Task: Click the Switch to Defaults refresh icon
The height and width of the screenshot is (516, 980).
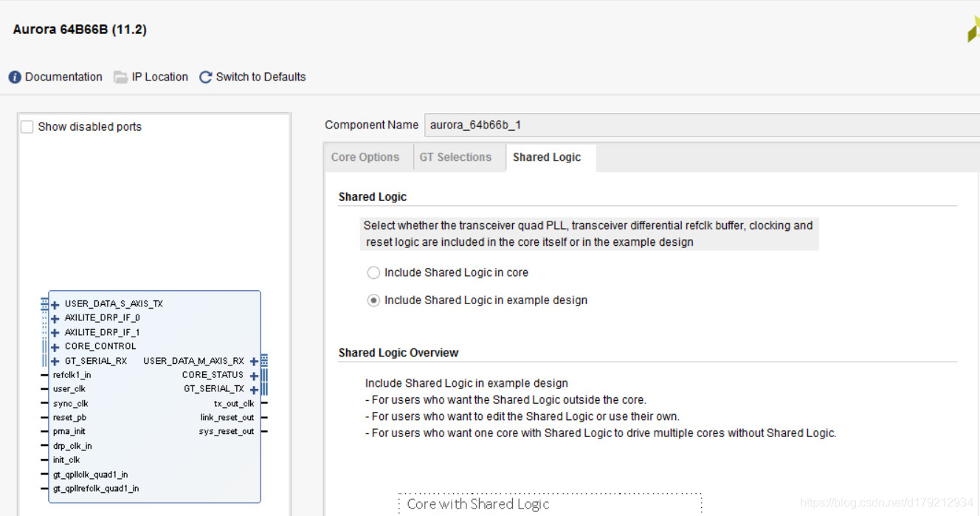Action: pos(206,77)
